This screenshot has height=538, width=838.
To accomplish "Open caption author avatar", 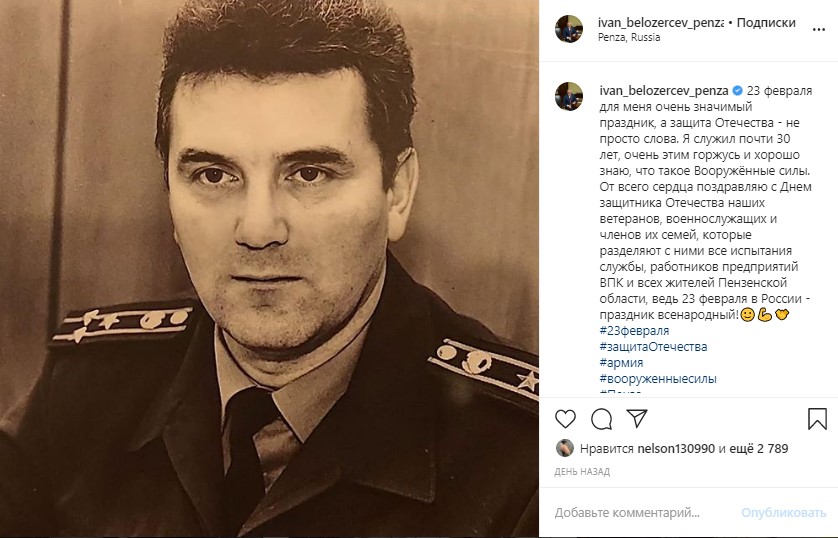I will coord(569,96).
